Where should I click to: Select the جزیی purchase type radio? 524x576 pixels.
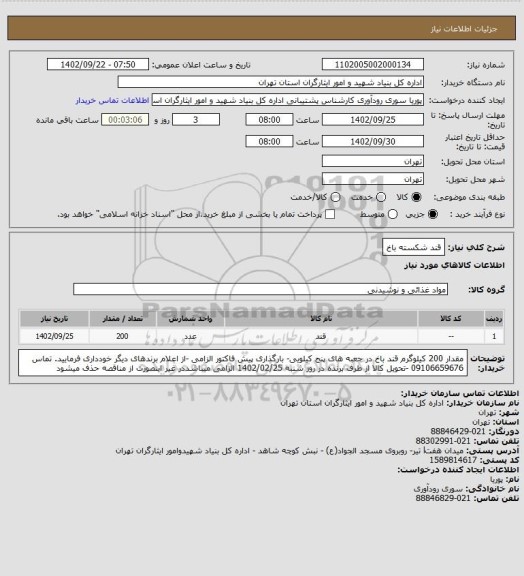(x=433, y=214)
